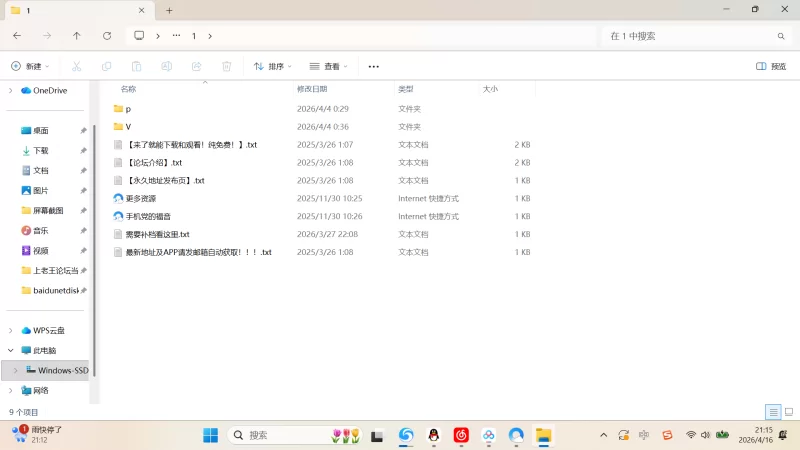This screenshot has width=800, height=450.
Task: Click the Refresh icon beside the address bar
Action: point(107,36)
